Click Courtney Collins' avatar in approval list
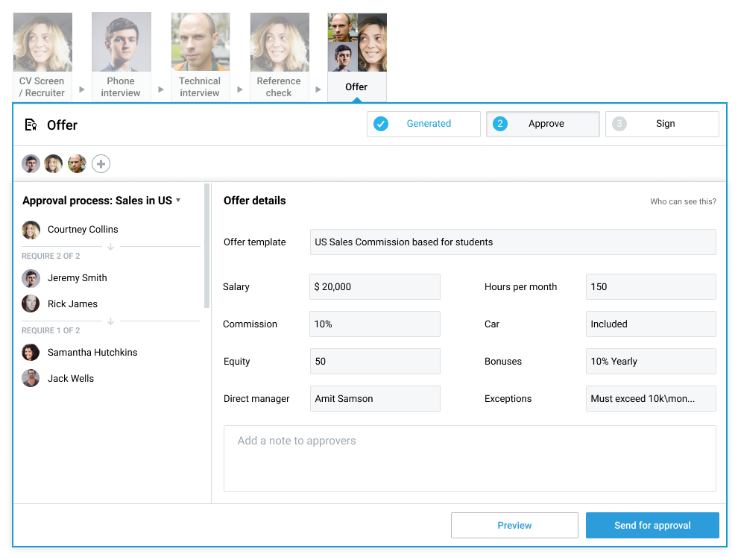 31,230
